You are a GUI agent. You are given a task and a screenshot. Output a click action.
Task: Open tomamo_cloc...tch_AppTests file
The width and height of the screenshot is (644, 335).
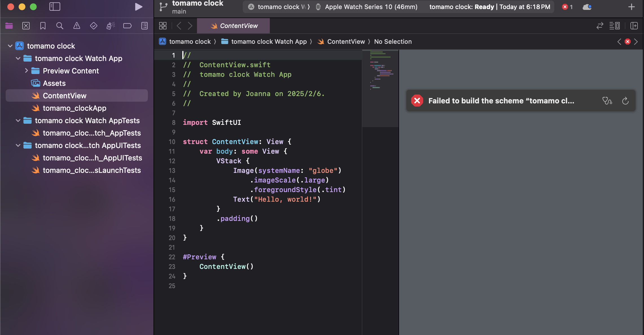tap(77, 133)
